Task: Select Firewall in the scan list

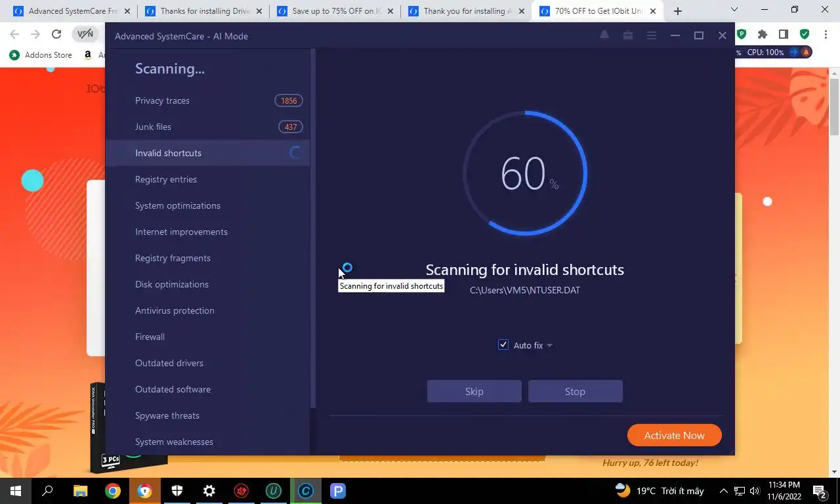Action: point(207,337)
